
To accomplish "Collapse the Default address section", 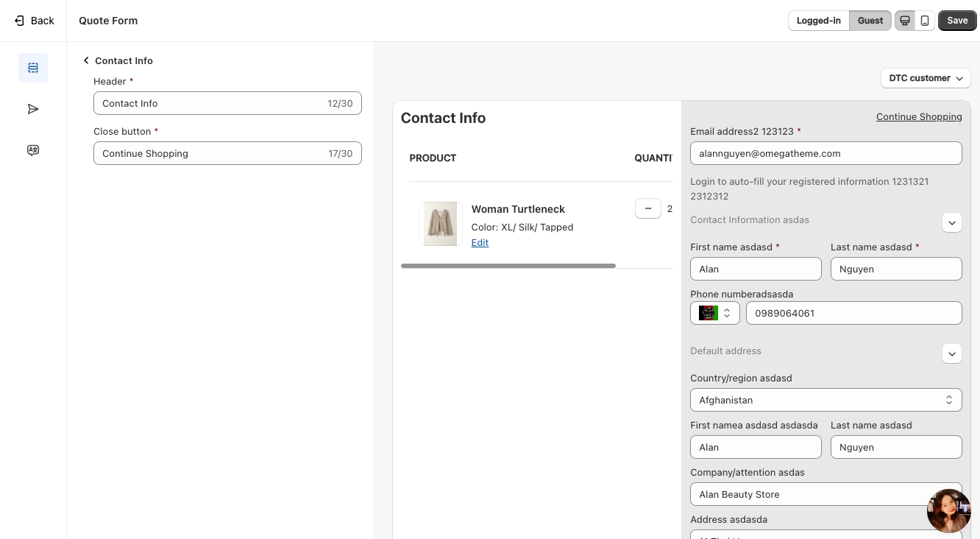I will (951, 353).
